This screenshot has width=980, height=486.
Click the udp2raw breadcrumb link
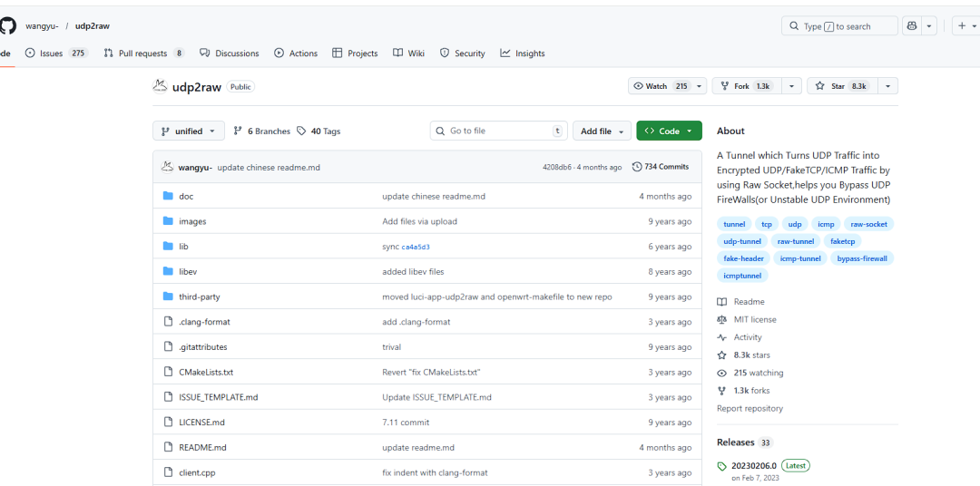[93, 26]
